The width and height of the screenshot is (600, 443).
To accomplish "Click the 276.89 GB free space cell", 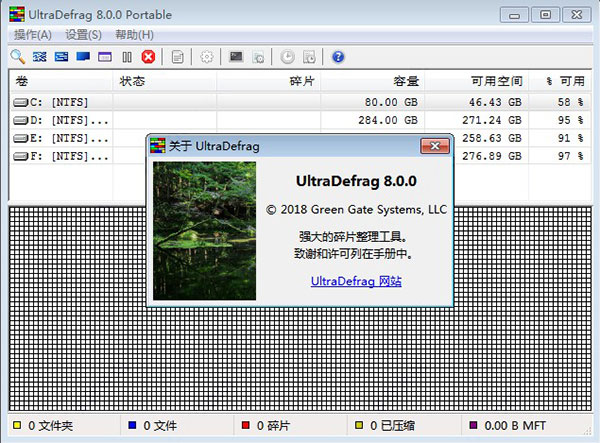I will [x=492, y=156].
